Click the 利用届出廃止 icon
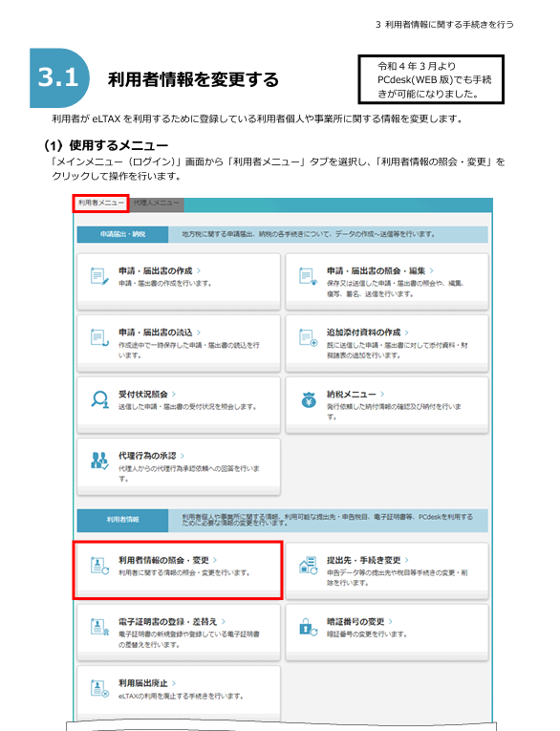Screen dimensions: 560x731 point(99,689)
